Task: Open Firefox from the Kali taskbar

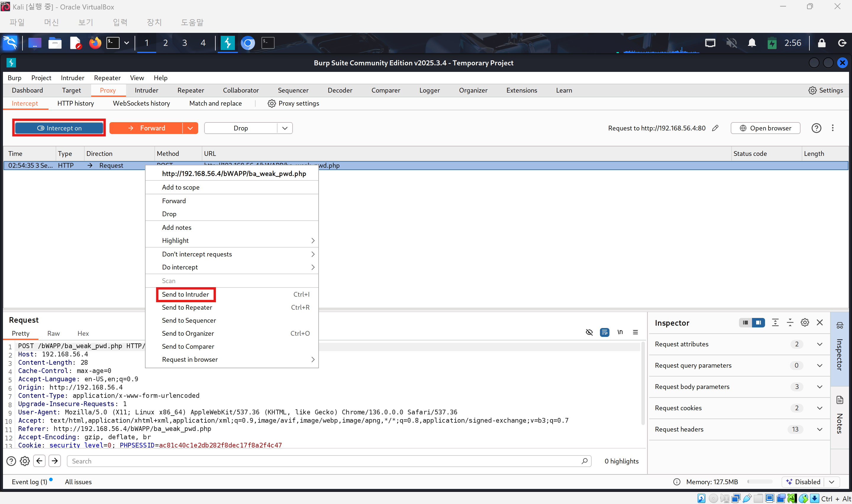Action: click(x=95, y=43)
